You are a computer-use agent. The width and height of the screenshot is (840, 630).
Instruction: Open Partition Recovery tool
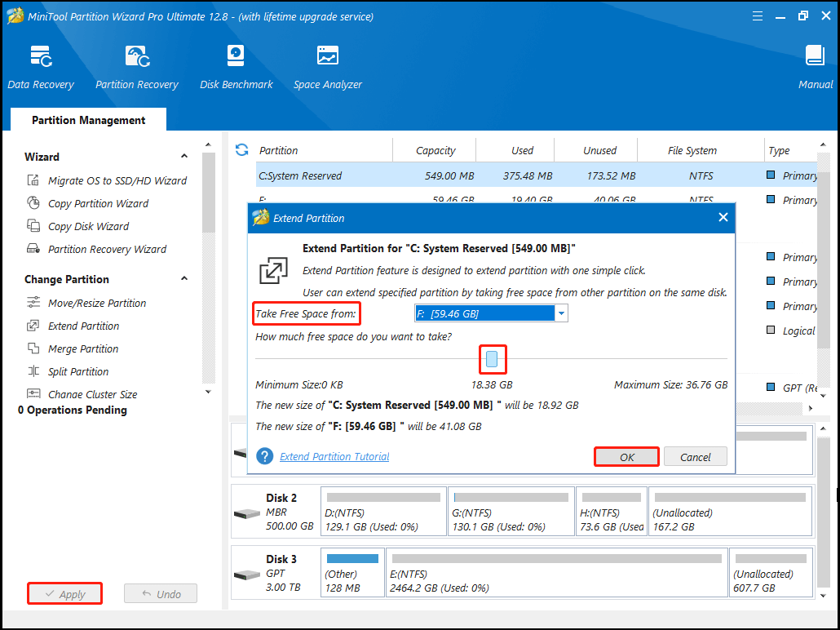pos(137,68)
